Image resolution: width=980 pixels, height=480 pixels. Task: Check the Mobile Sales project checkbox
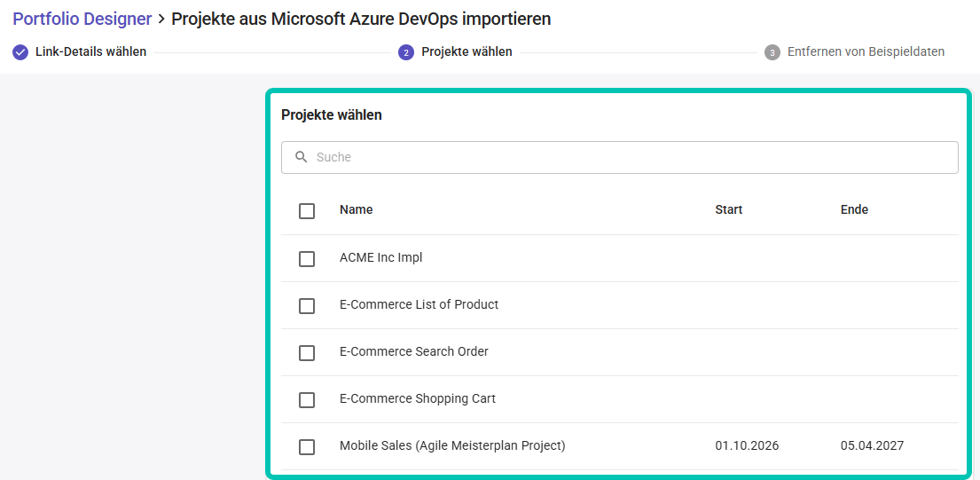(307, 447)
